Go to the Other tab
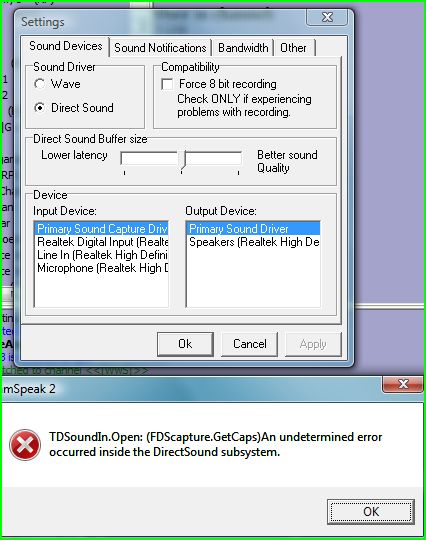Viewport: 426px width, 540px height. (x=293, y=48)
